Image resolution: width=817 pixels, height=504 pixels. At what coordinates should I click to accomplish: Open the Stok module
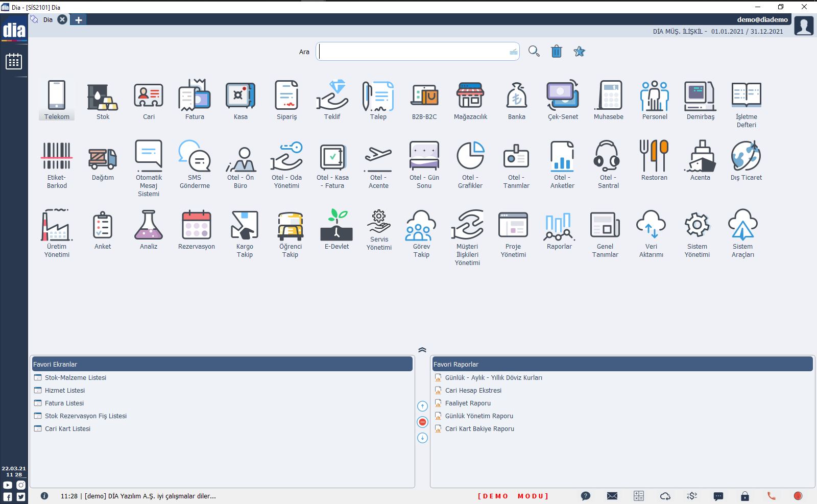103,96
